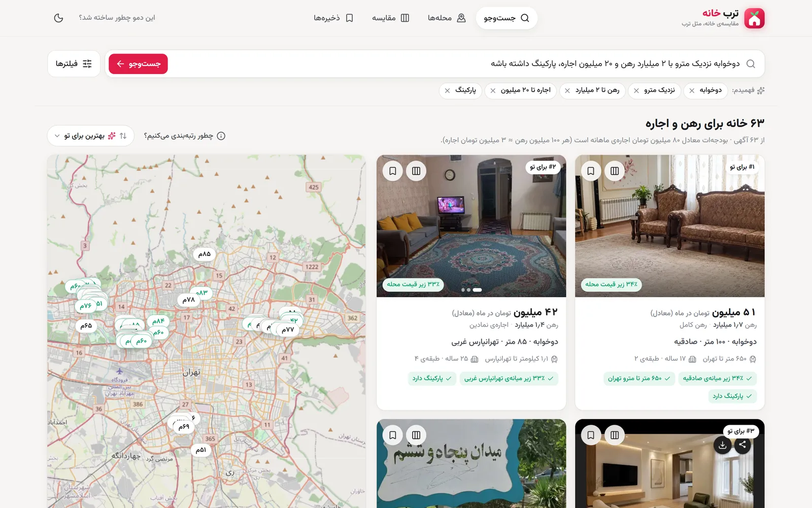Open the مقایسه tab
Screen dimensions: 812x508
(x=391, y=18)
